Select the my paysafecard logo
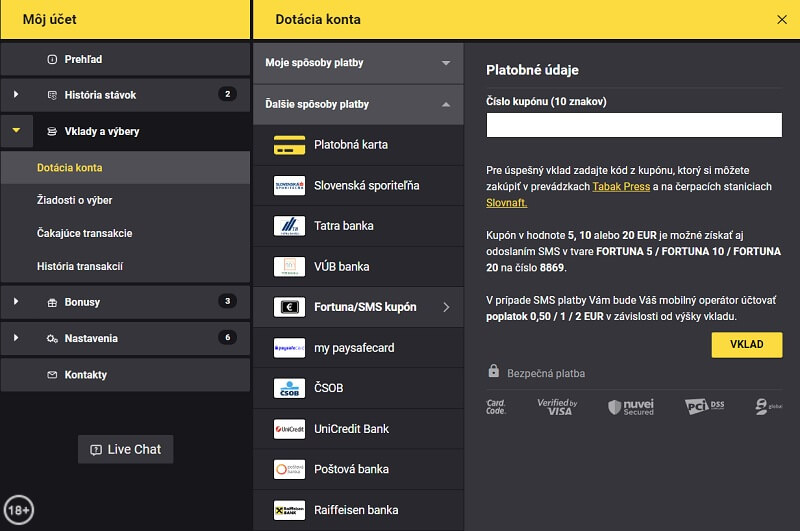800x531 pixels. point(289,348)
